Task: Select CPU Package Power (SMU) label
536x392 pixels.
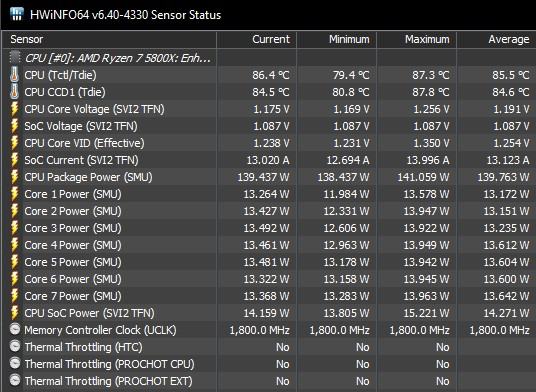Action: (88, 177)
